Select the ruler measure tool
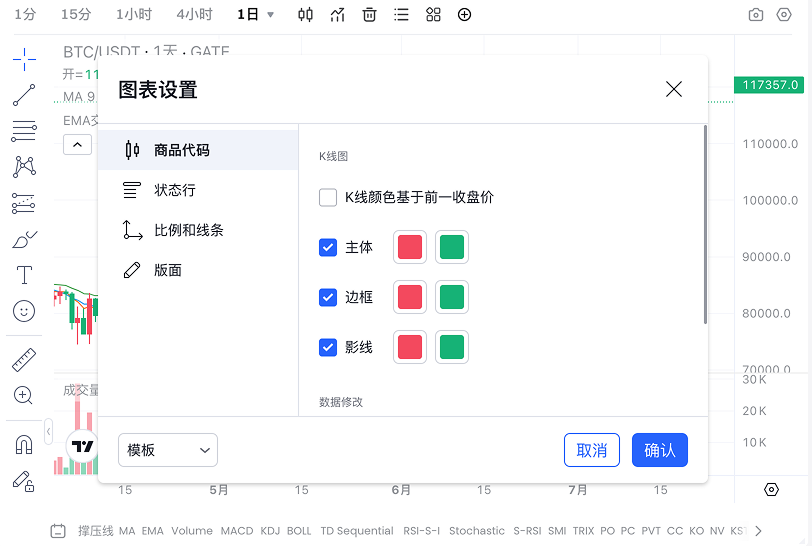Viewport: 812px width, 546px height. point(24,359)
